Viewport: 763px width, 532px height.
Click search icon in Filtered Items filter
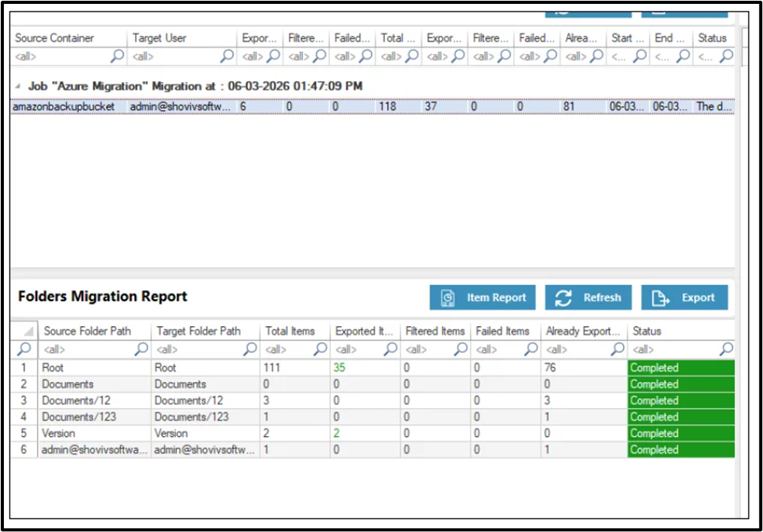pos(460,348)
